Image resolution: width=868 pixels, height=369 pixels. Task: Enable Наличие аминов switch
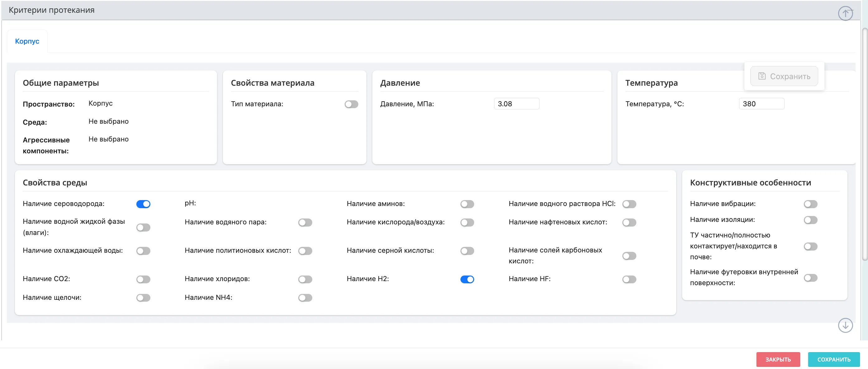tap(467, 204)
